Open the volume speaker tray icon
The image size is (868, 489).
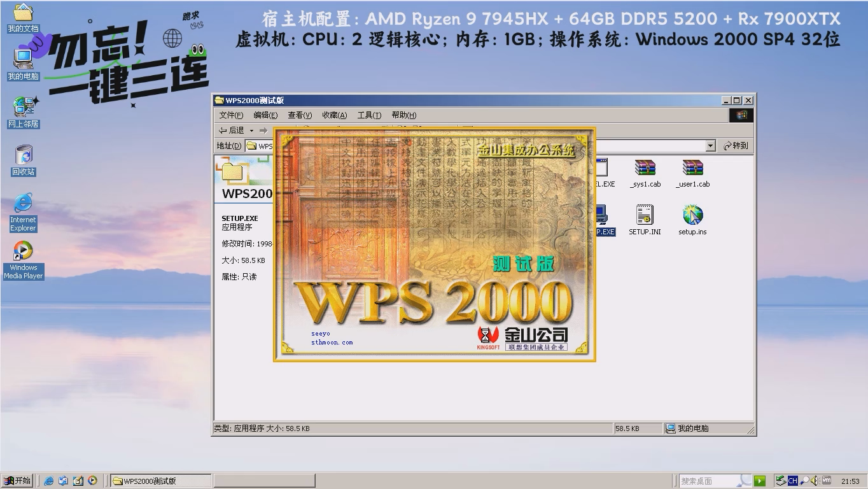coord(815,481)
